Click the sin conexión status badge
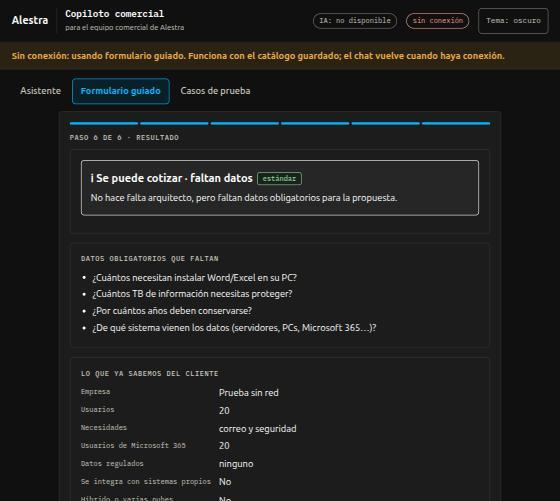The image size is (560, 501). coord(438,21)
